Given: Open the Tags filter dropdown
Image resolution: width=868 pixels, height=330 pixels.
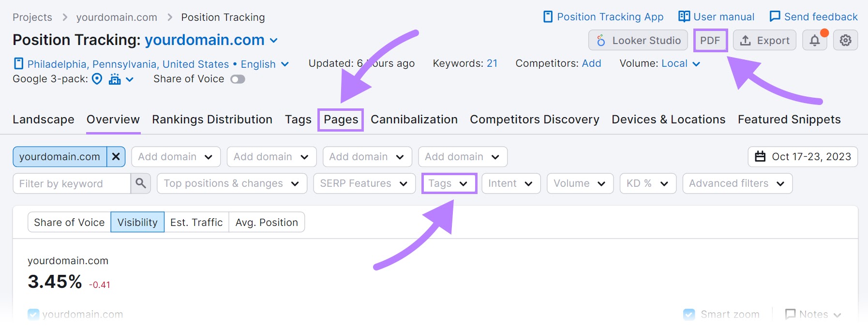Looking at the screenshot, I should coord(449,183).
